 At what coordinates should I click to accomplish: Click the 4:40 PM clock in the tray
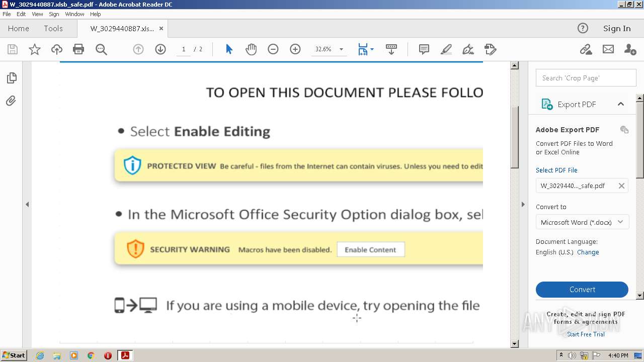coord(618,355)
